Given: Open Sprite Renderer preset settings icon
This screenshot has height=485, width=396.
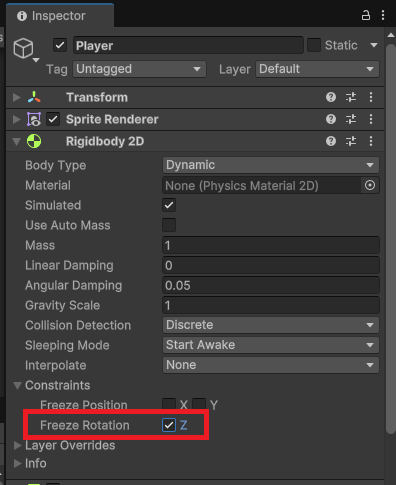Looking at the screenshot, I should click(x=351, y=119).
